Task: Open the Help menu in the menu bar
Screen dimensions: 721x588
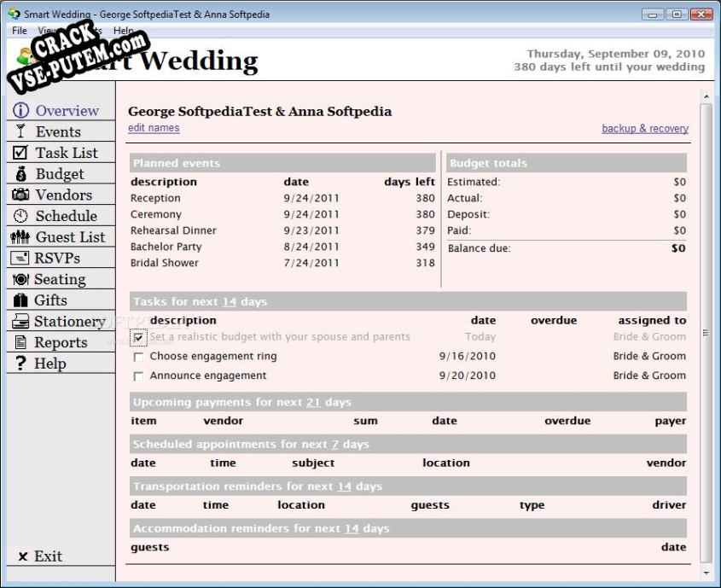Action: [123, 31]
